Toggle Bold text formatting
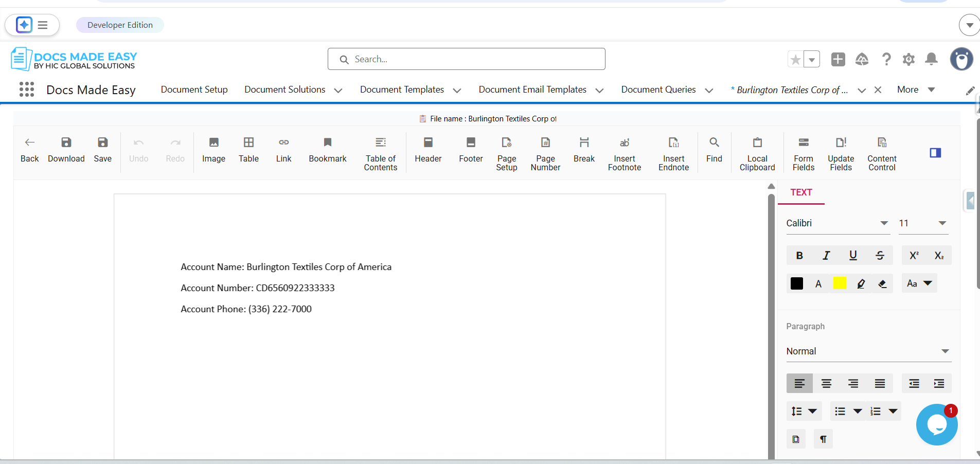This screenshot has height=464, width=980. 799,256
